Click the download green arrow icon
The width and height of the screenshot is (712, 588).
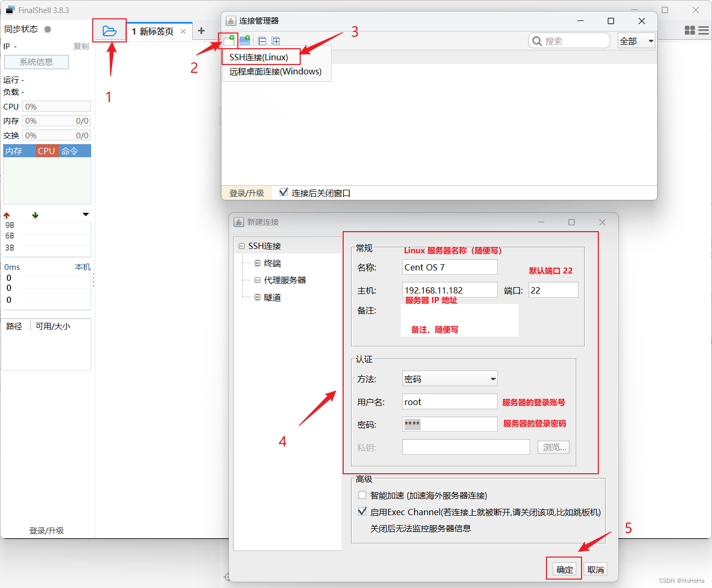click(x=35, y=215)
